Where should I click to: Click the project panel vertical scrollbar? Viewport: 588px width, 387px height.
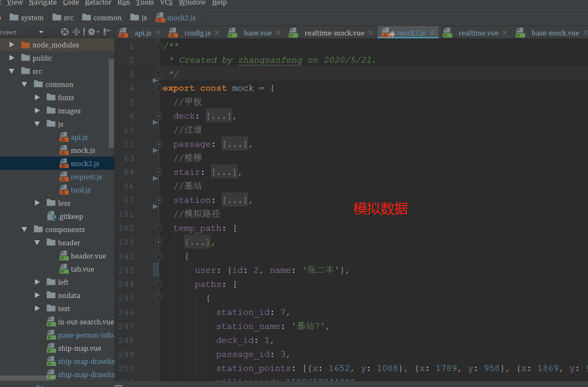coord(111,103)
